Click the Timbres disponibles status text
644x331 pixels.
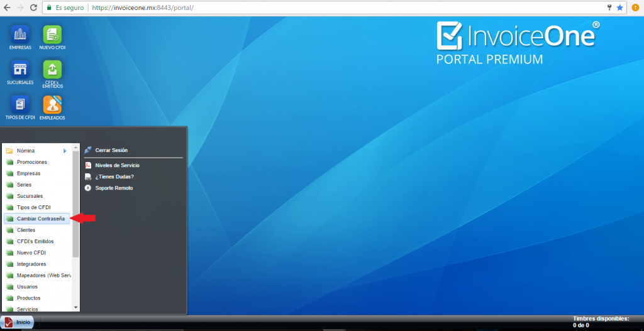[601, 322]
